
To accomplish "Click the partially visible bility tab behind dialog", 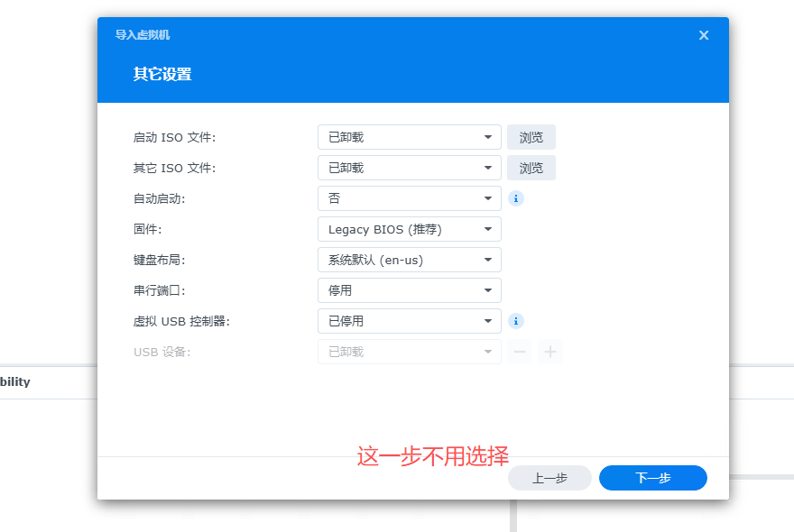I will 15,381.
